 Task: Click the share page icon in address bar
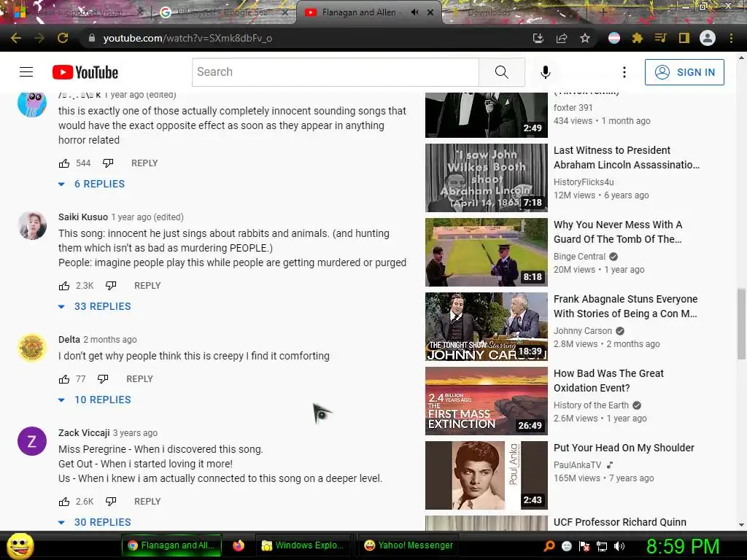[x=562, y=38]
